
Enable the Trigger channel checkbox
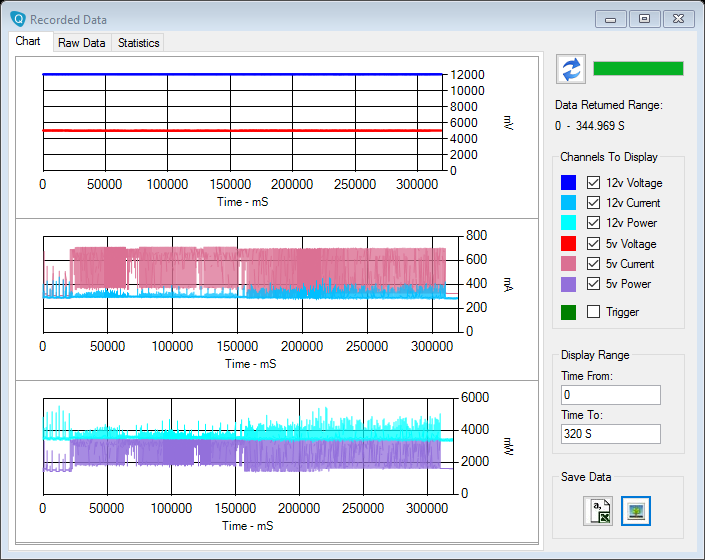(593, 312)
